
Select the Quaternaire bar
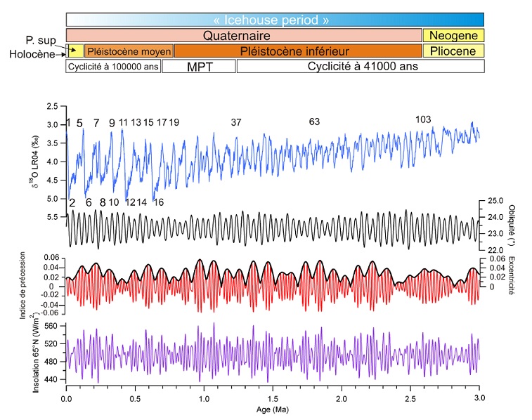tap(244, 35)
